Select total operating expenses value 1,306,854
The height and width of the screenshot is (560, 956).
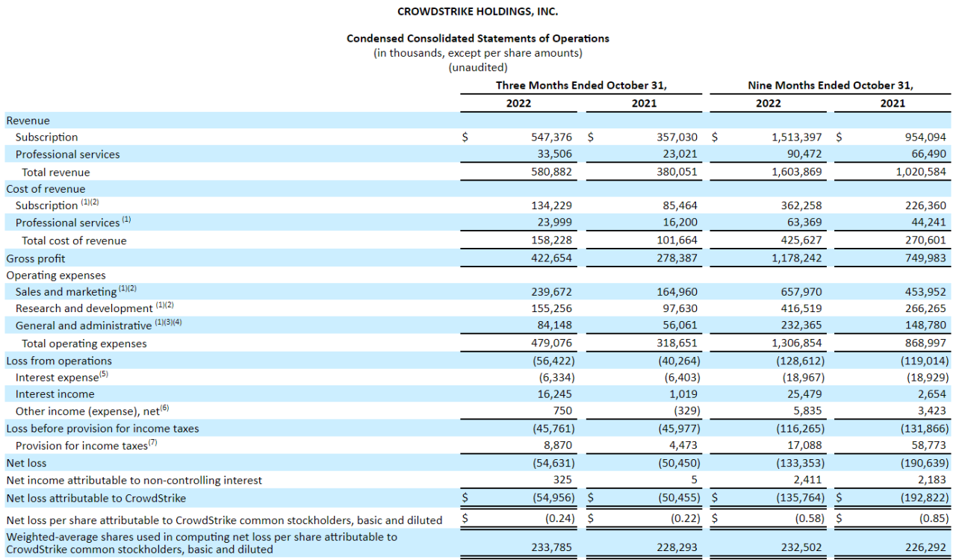[x=797, y=343]
